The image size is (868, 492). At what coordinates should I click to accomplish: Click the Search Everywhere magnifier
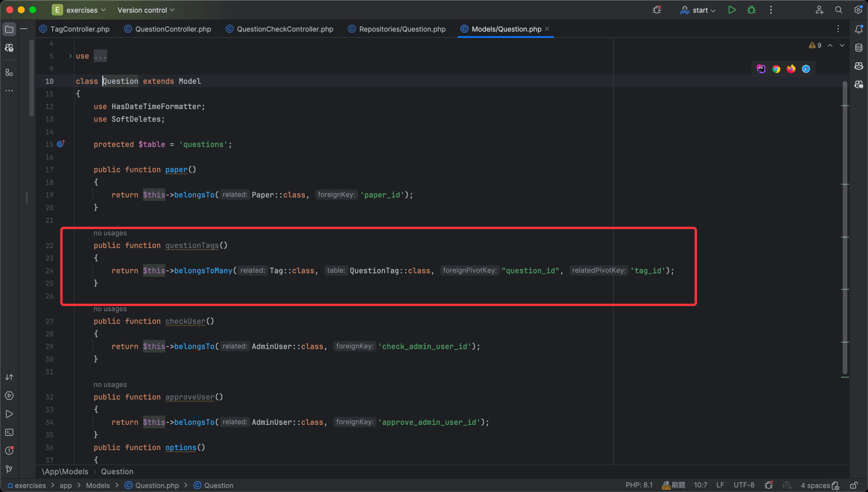[839, 10]
